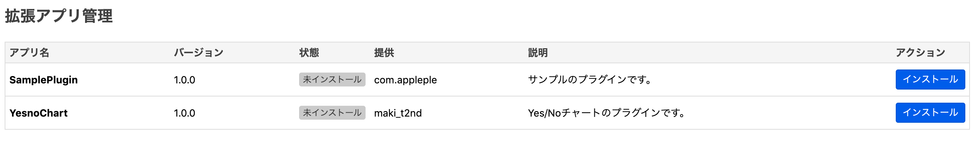Click the table header row background
Screen dimensions: 980x149
coord(487,52)
